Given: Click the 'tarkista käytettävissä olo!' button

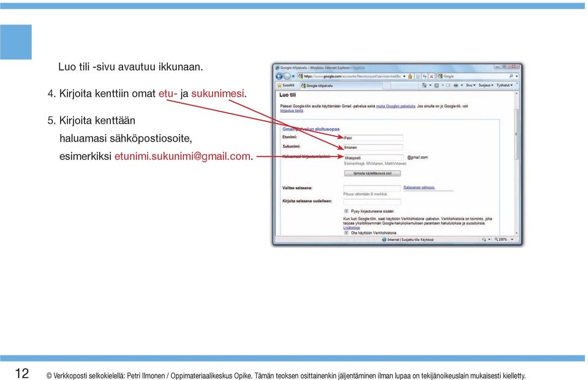Looking at the screenshot, I should [372, 173].
